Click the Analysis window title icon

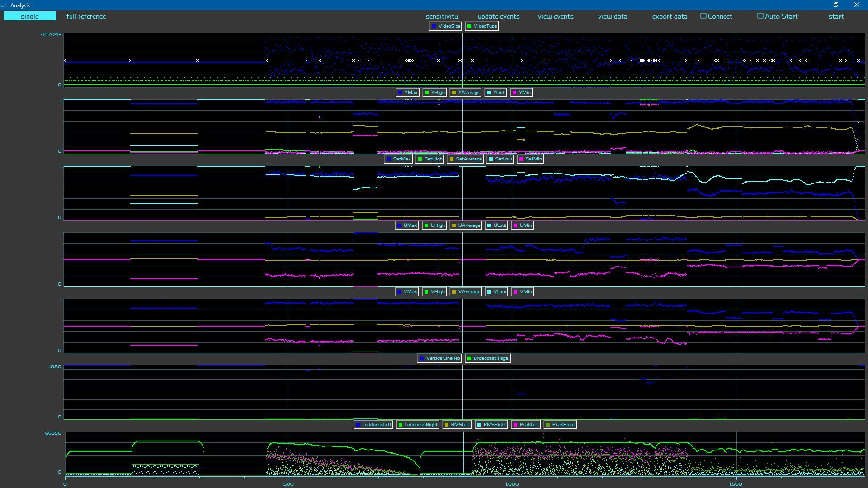[4, 5]
